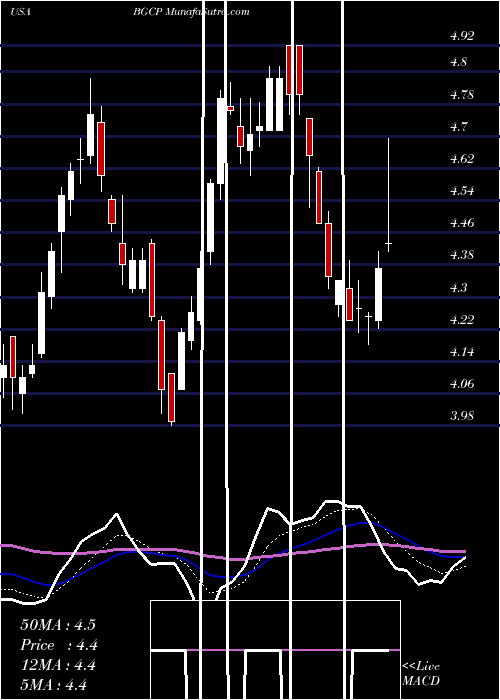Click the 12MA : 4.4 readout
Viewport: 500px width, 700px height.
[x=58, y=665]
